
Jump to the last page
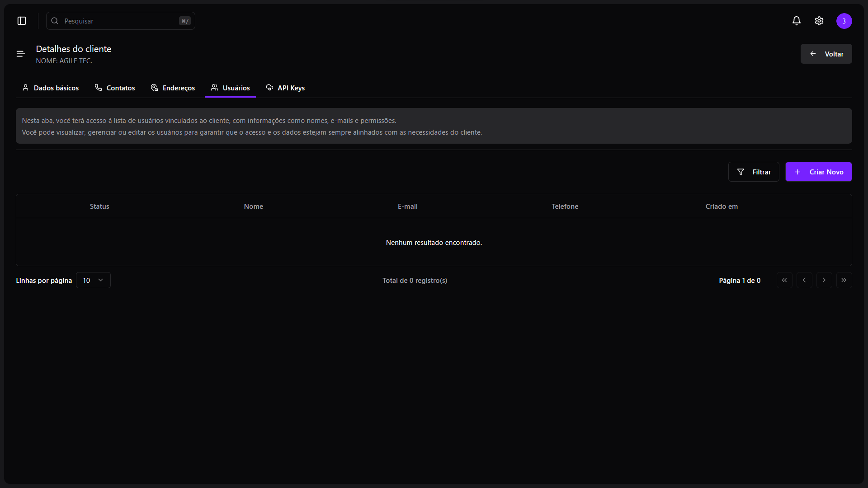844,280
